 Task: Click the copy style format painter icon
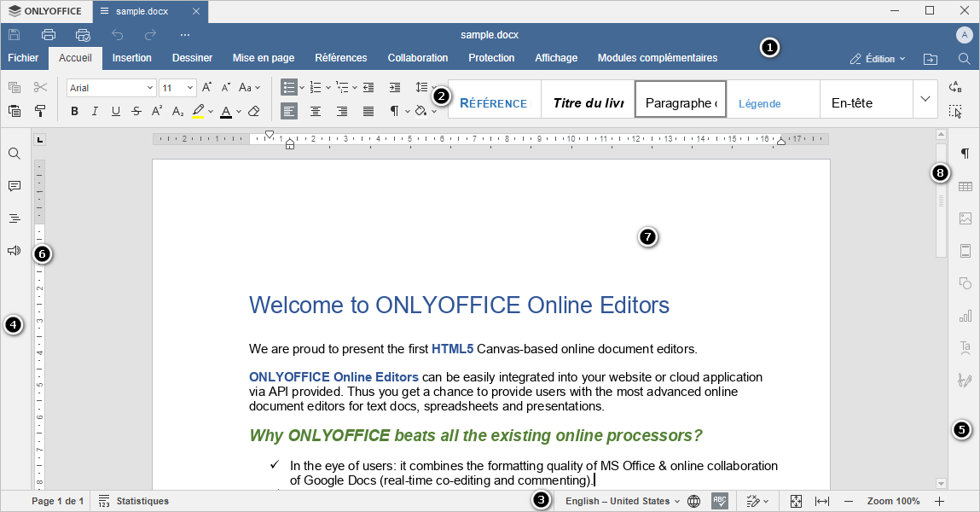coord(40,111)
